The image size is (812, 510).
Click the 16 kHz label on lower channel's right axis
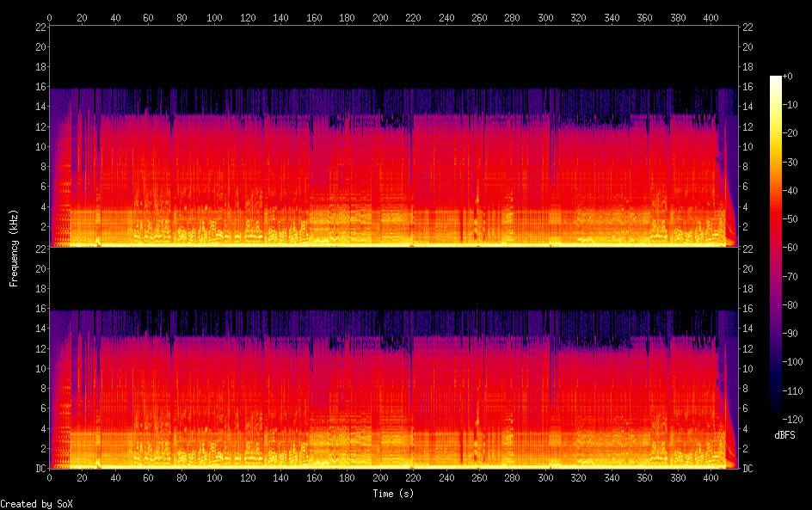click(x=748, y=309)
